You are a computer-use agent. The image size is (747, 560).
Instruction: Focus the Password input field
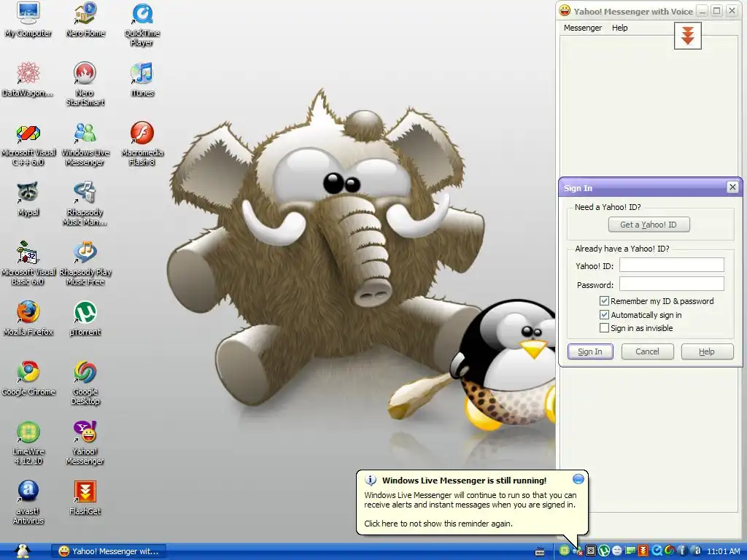(672, 284)
